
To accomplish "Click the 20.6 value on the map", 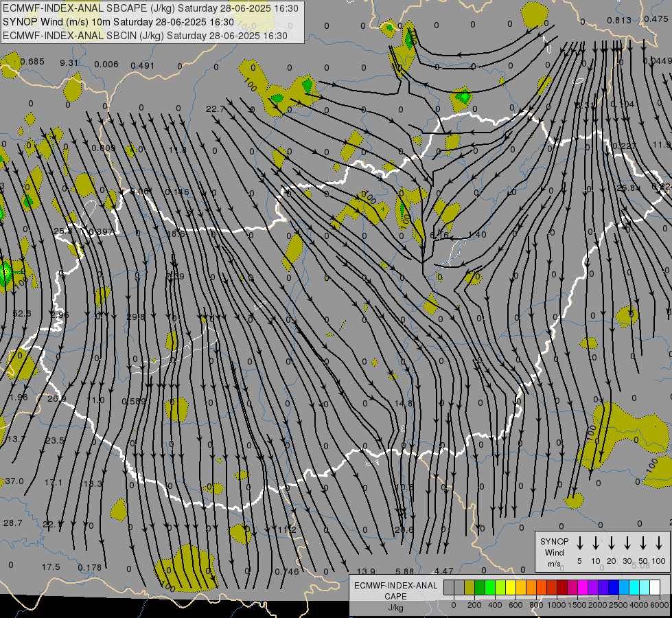I will (x=404, y=529).
